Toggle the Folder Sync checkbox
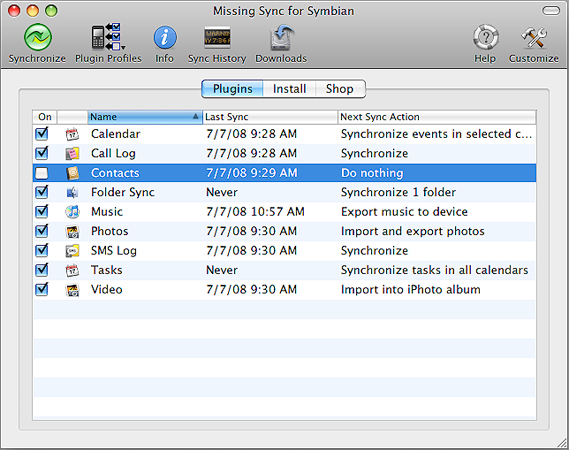569x450 pixels. click(x=41, y=192)
